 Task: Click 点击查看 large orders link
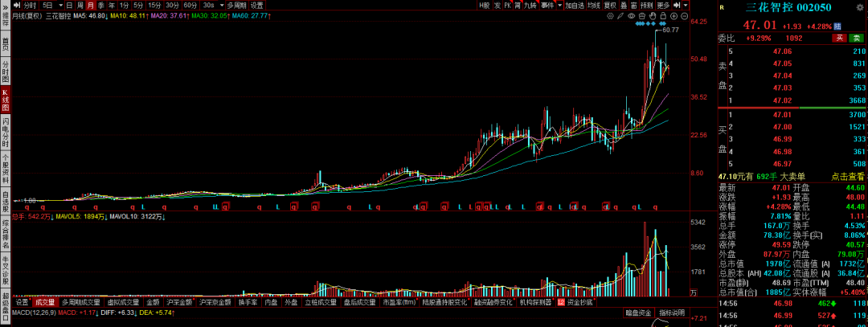[x=848, y=176]
